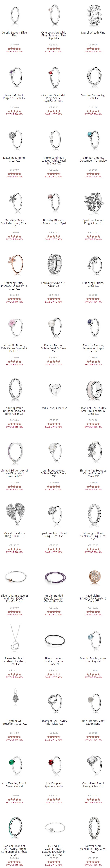The width and height of the screenshot is (110, 868).
Task: Open One Love Stackable Scarlet Ruby link
Action: (x=53, y=98)
